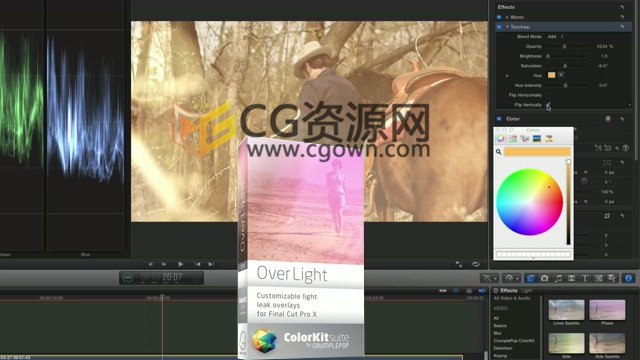Select the Lines Sparkle effect thumbnail
Viewport: 640px width, 360px height.
click(566, 310)
